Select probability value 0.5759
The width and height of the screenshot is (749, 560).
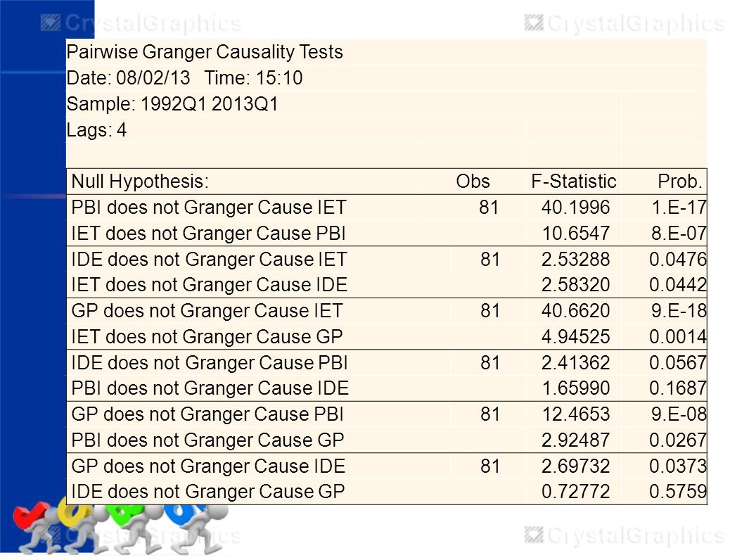tap(678, 491)
